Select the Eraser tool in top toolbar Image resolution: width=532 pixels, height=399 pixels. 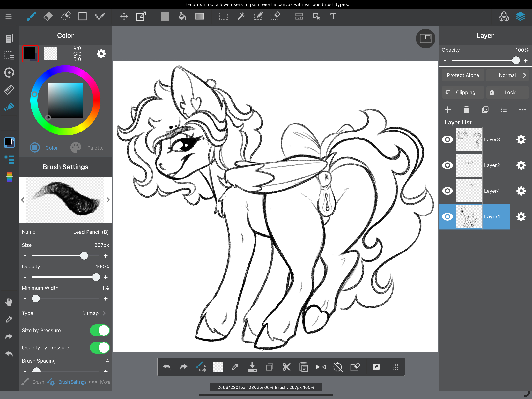pos(48,16)
